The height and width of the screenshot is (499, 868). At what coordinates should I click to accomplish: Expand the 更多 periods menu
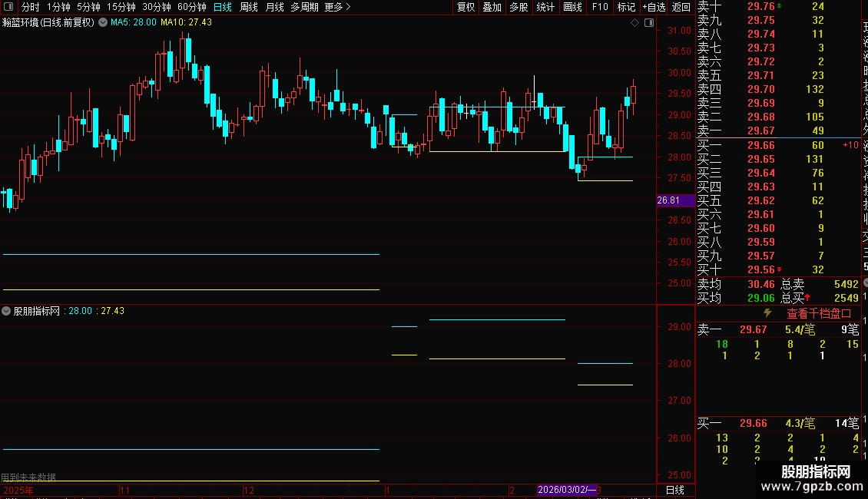(337, 7)
